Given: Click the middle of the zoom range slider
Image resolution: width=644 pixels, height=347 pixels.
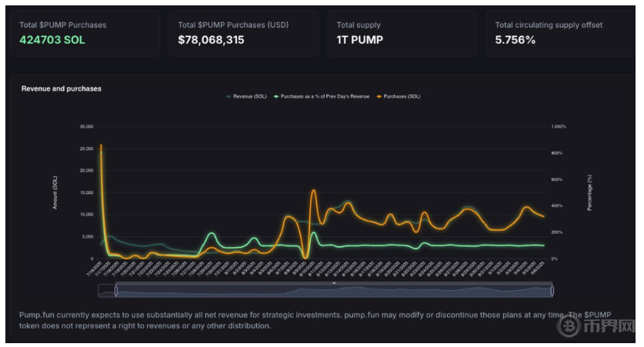Looking at the screenshot, I should coord(334,290).
